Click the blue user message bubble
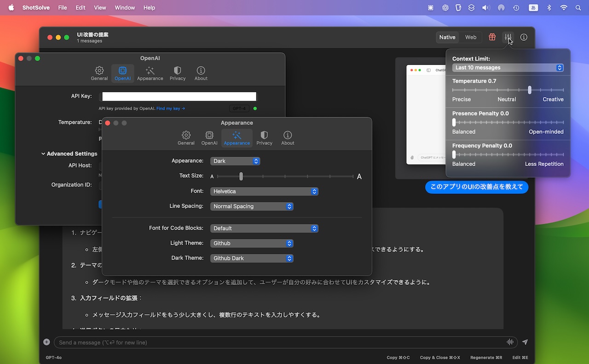Screen dimensions: 589x364 click(477, 187)
